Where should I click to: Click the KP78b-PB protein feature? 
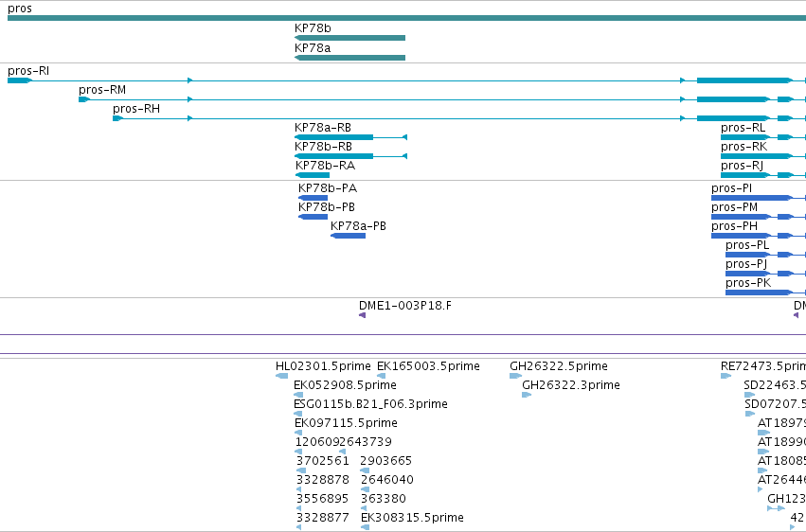(x=313, y=217)
